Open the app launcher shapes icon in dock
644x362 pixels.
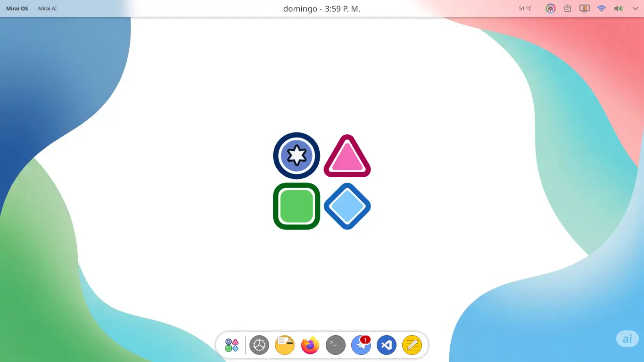pyautogui.click(x=232, y=345)
